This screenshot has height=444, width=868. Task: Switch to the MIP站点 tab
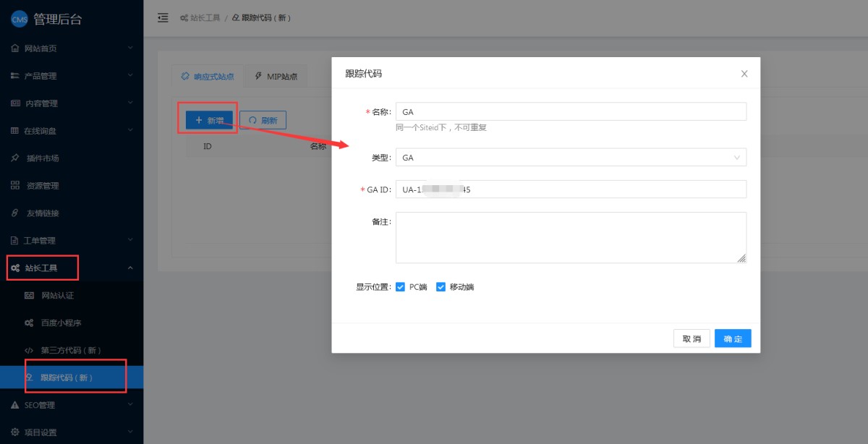(276, 76)
